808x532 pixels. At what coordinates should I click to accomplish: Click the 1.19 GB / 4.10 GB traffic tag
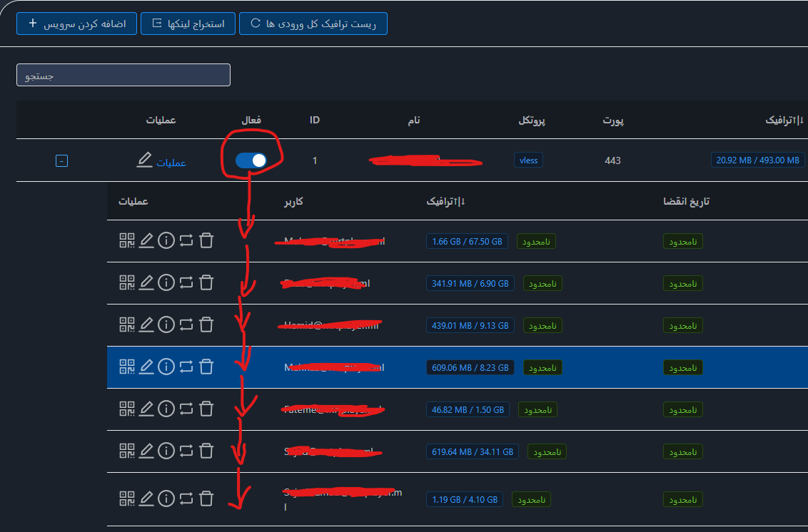pyautogui.click(x=464, y=500)
